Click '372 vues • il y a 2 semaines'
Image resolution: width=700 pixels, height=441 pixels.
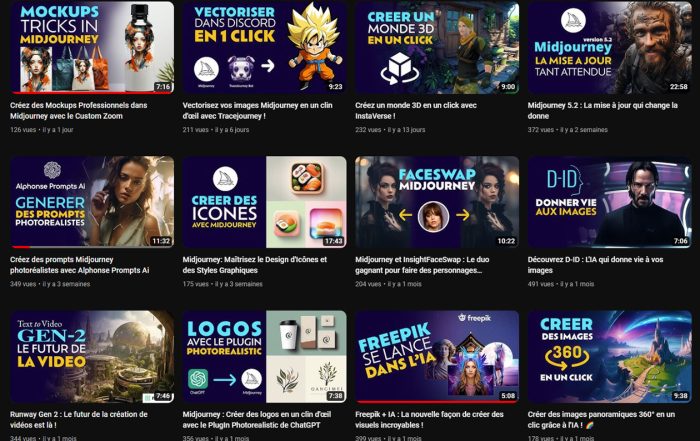tap(568, 130)
